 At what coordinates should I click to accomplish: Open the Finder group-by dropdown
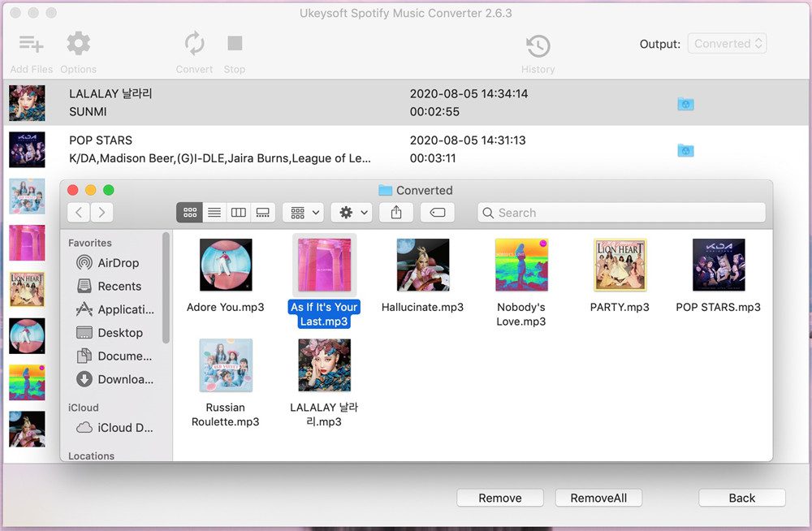(304, 213)
